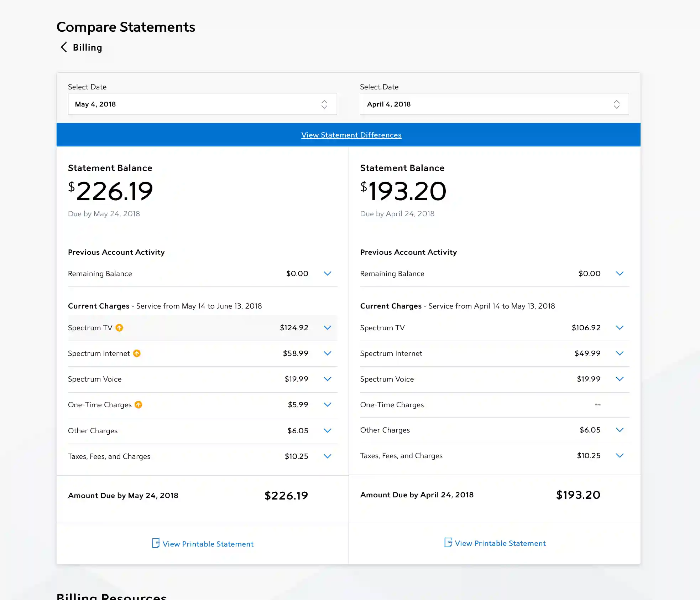Open the April 4, 2018 date dropdown

494,104
